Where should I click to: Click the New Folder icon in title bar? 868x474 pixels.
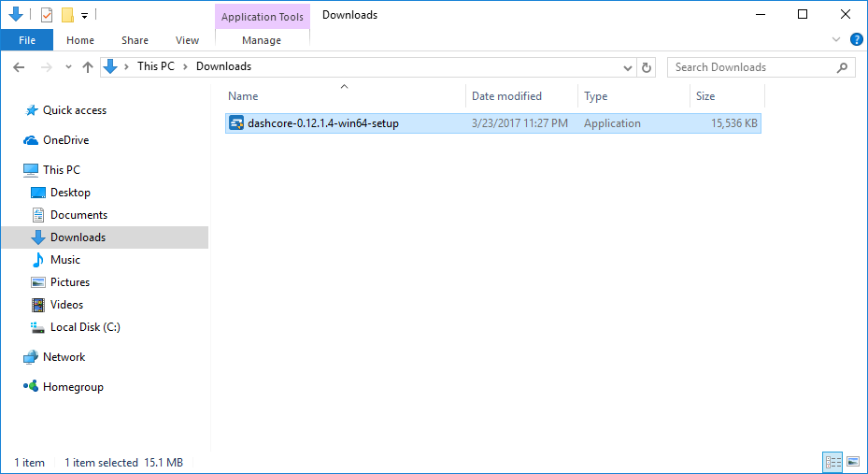tap(67, 15)
